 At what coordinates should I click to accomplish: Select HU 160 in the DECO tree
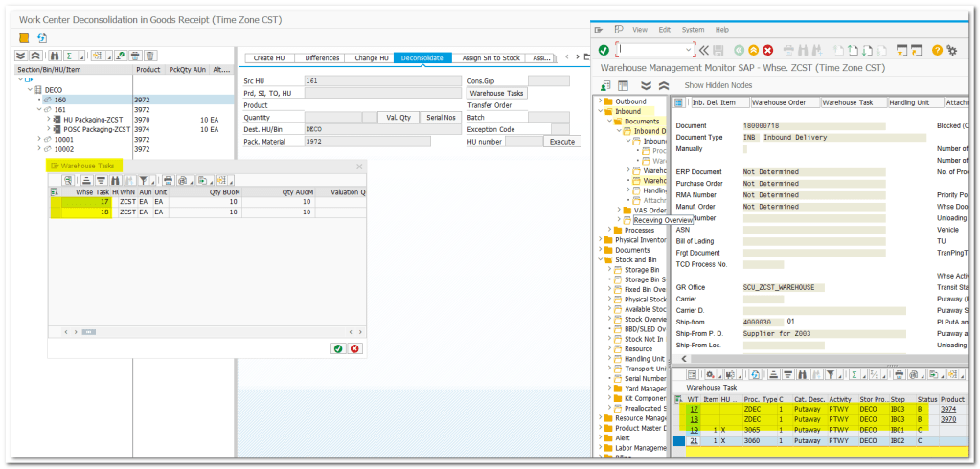coord(60,100)
